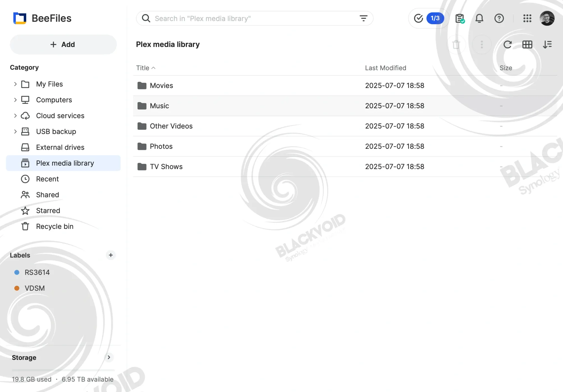Open Recent files view
This screenshot has width=563, height=392.
tap(63, 179)
